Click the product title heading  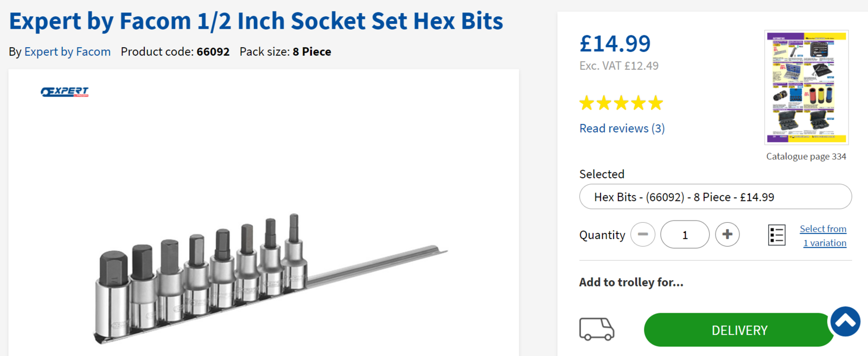[x=256, y=21]
